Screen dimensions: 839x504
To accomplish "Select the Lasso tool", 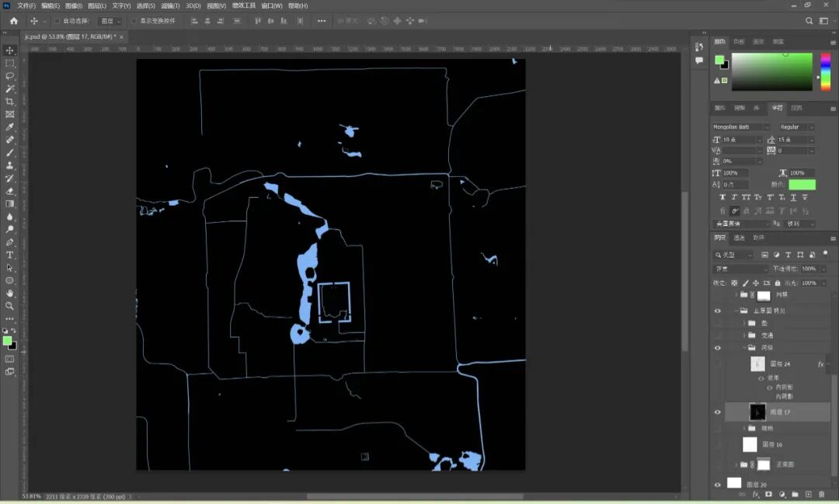I will [9, 76].
